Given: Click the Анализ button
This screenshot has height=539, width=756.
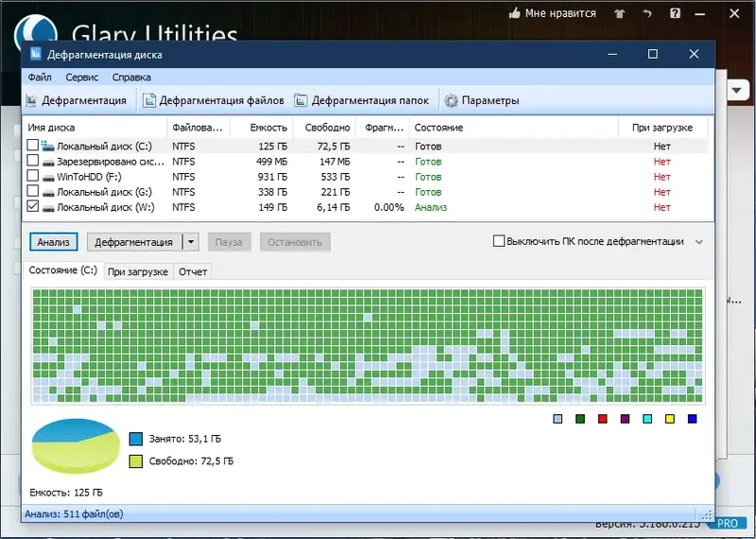Looking at the screenshot, I should pyautogui.click(x=54, y=242).
